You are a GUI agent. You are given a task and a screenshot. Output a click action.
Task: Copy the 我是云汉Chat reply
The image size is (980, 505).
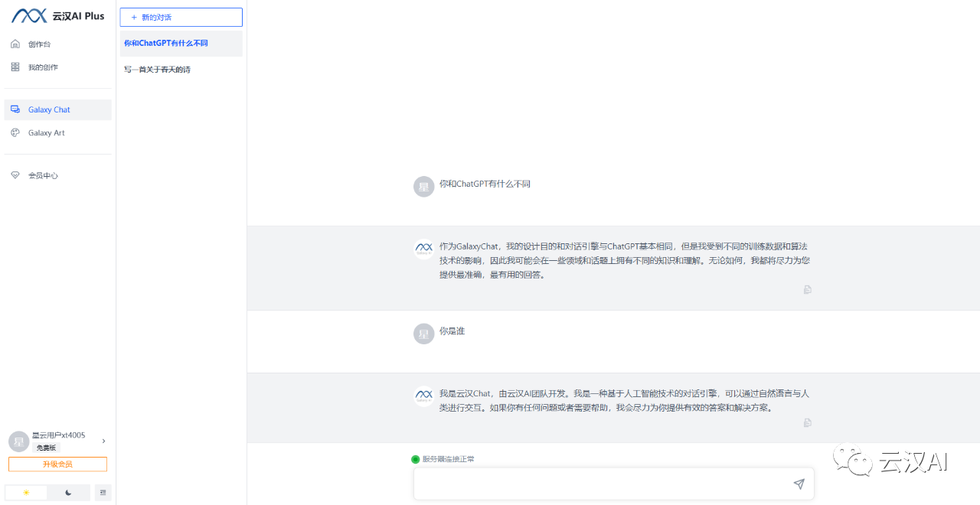807,422
